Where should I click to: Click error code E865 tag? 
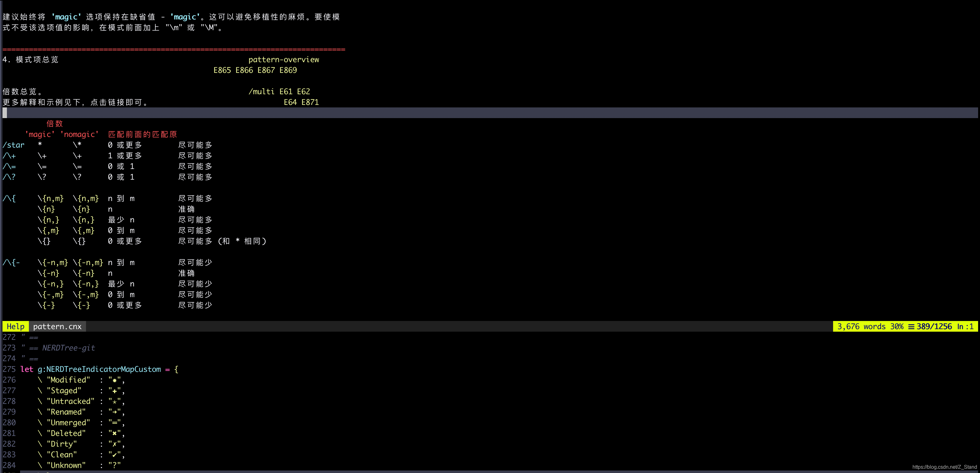pos(222,70)
